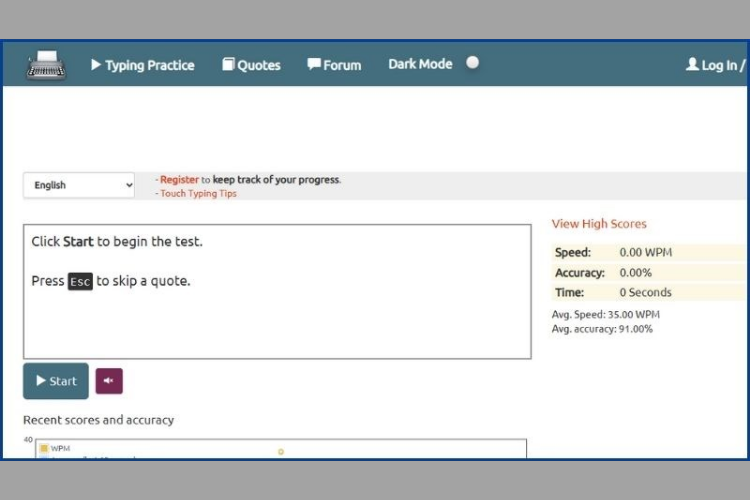
Task: Click the Time 0 Seconds value
Action: pos(645,292)
